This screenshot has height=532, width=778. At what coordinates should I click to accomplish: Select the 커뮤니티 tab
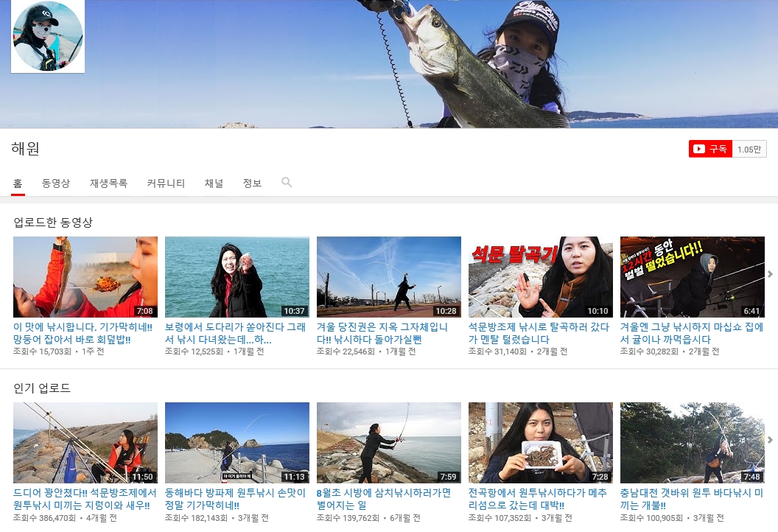[166, 183]
